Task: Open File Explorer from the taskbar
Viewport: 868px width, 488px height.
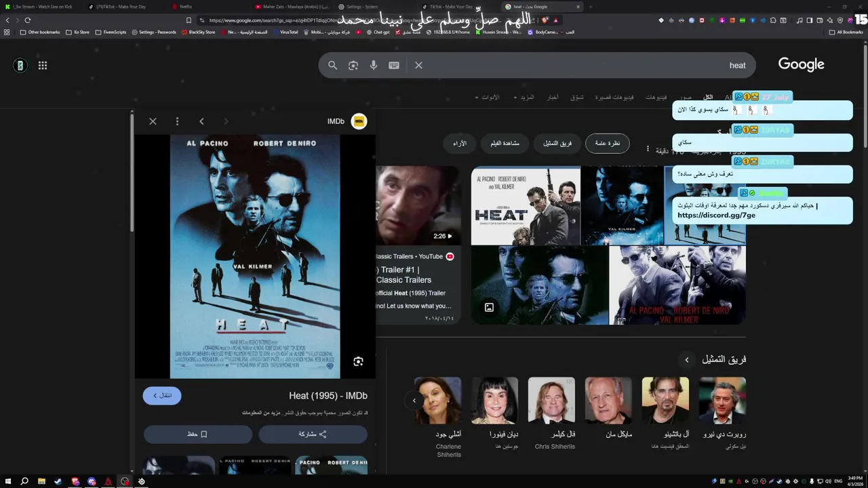Action: click(41, 481)
